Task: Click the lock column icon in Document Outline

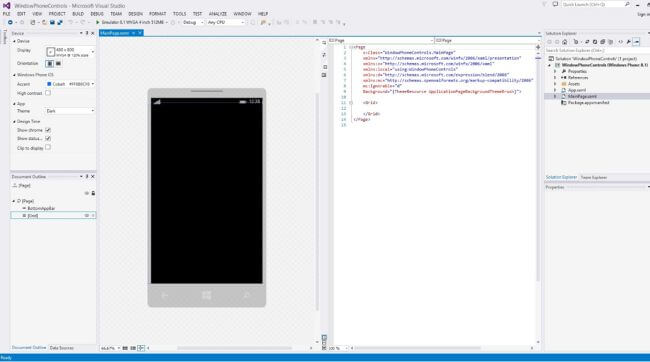Action: tap(93, 193)
